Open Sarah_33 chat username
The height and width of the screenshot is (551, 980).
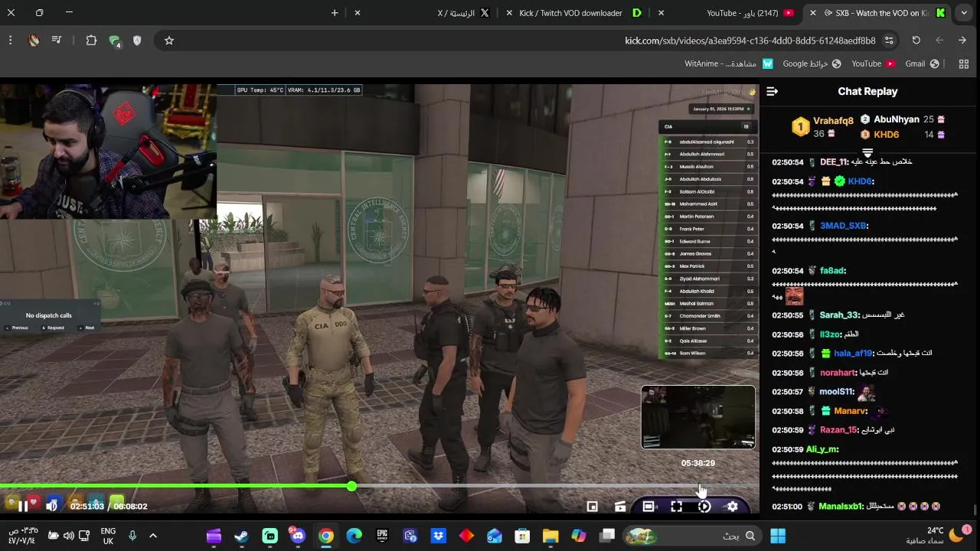(x=838, y=315)
